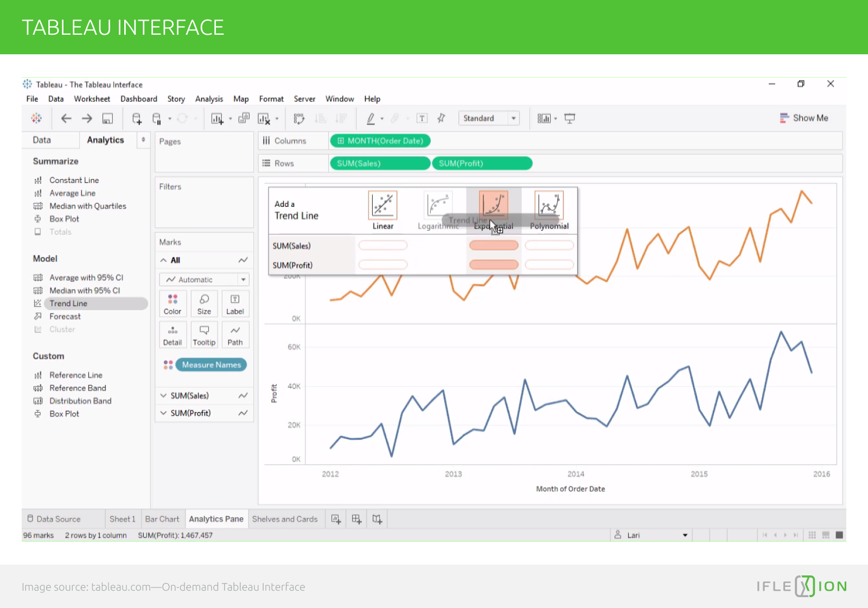Open the Automatic mark type dropdown
Screen dimensions: 868x608
pyautogui.click(x=204, y=280)
